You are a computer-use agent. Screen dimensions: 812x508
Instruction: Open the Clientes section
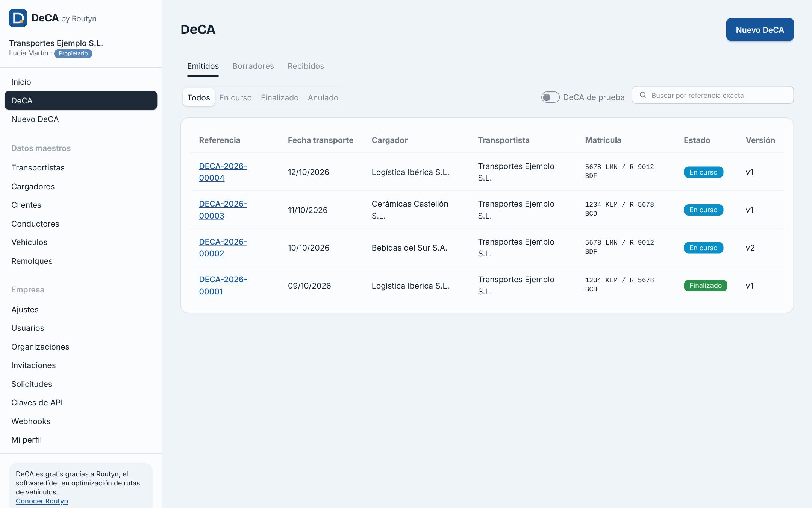81,205
